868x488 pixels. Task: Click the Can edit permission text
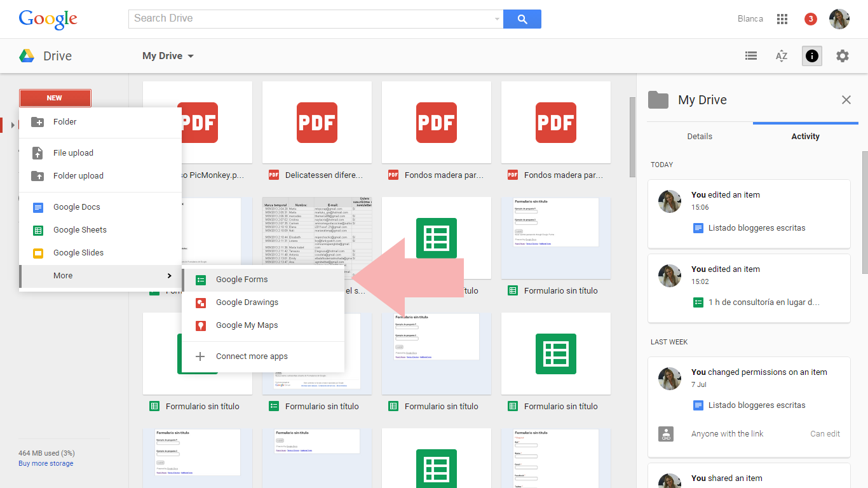(x=825, y=434)
